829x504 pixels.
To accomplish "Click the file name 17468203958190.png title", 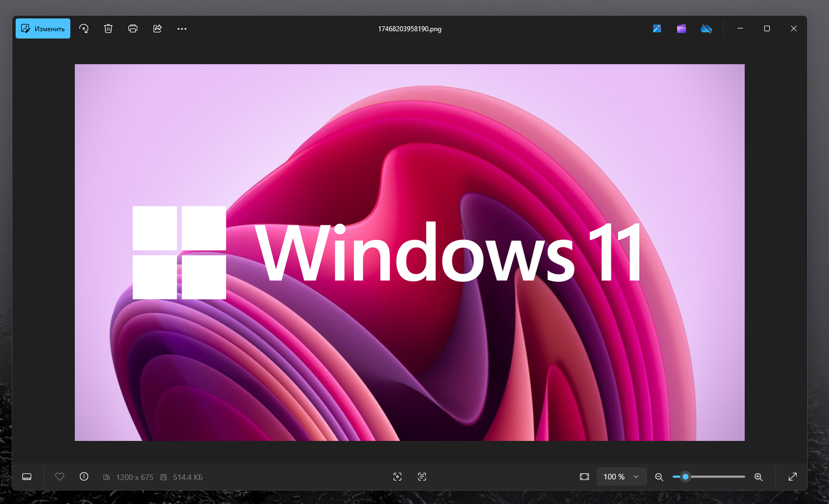I will click(x=410, y=29).
